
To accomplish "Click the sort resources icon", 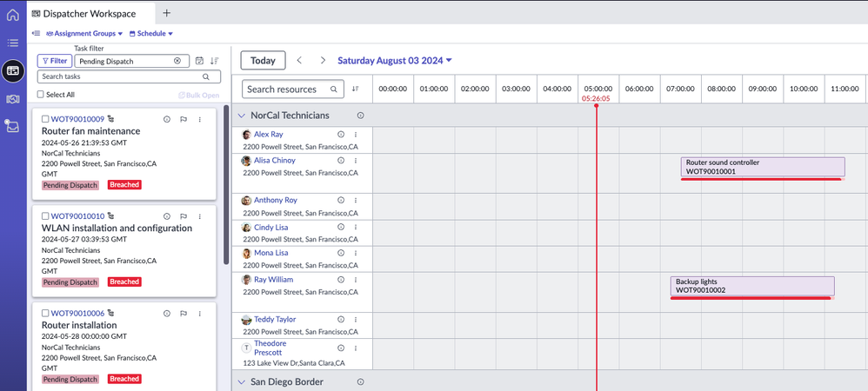I will 356,89.
